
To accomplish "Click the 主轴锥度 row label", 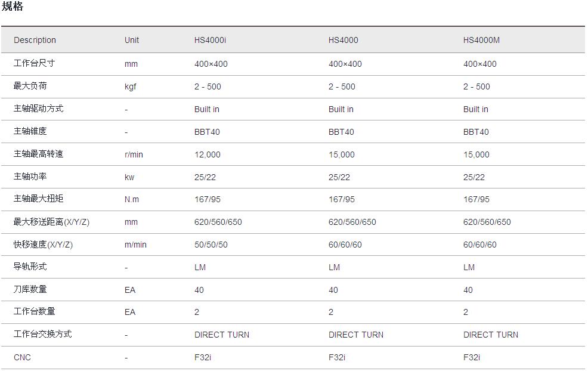I will point(30,131).
